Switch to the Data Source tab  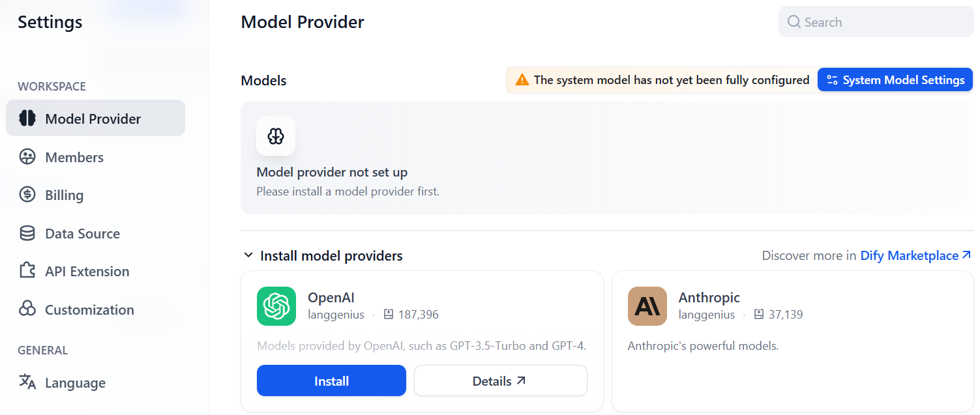[82, 233]
